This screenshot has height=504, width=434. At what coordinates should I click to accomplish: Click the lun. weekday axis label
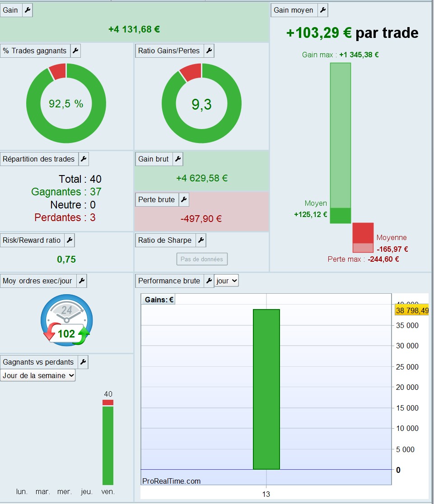pyautogui.click(x=22, y=492)
